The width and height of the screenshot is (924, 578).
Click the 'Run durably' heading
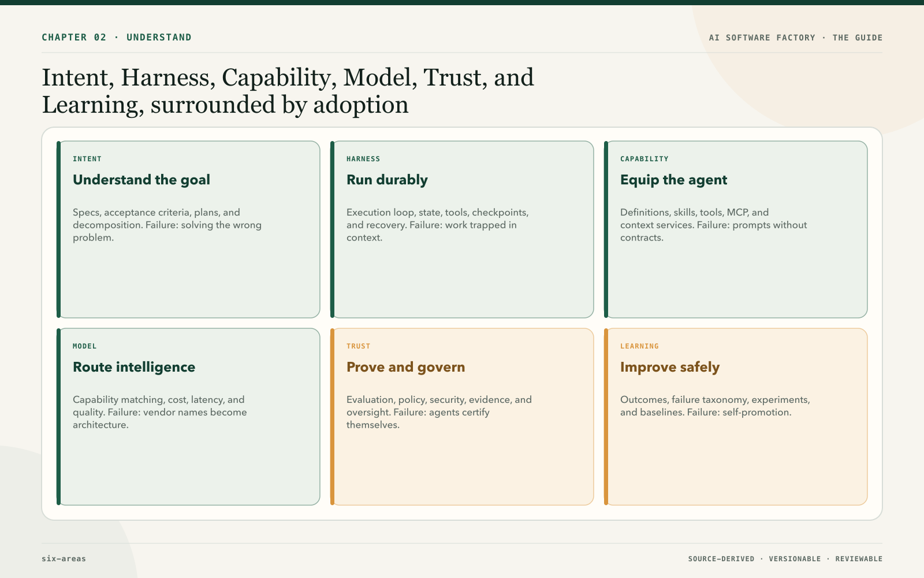[x=387, y=180]
